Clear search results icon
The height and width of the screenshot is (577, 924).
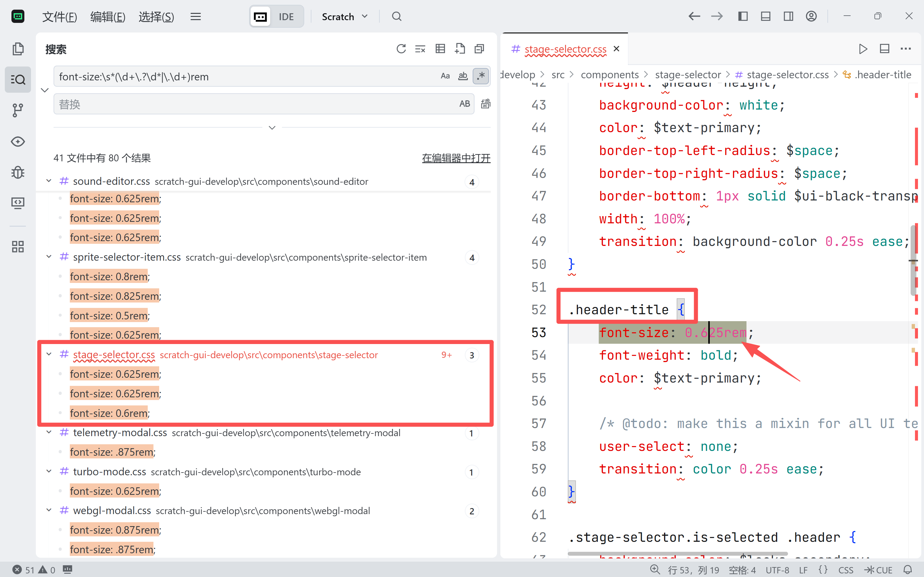point(420,49)
